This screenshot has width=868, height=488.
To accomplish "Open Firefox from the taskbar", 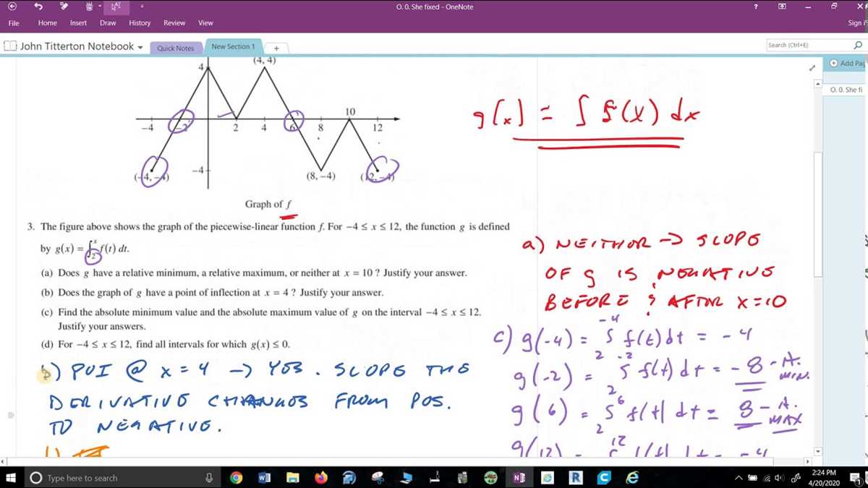I will 321,478.
